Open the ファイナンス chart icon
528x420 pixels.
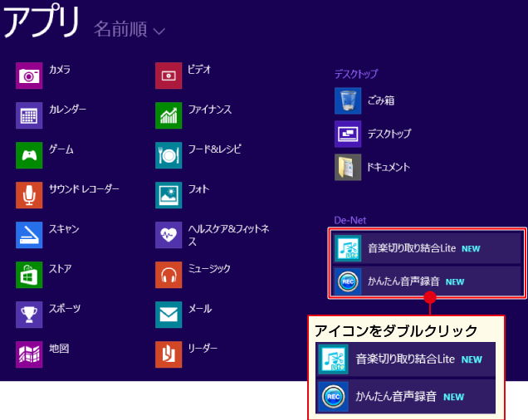click(169, 115)
